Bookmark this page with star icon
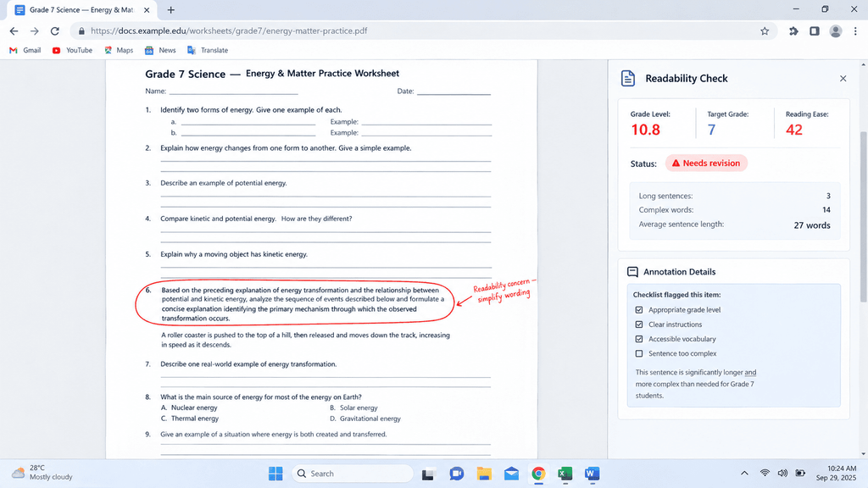Image resolution: width=868 pixels, height=488 pixels. pos(765,31)
